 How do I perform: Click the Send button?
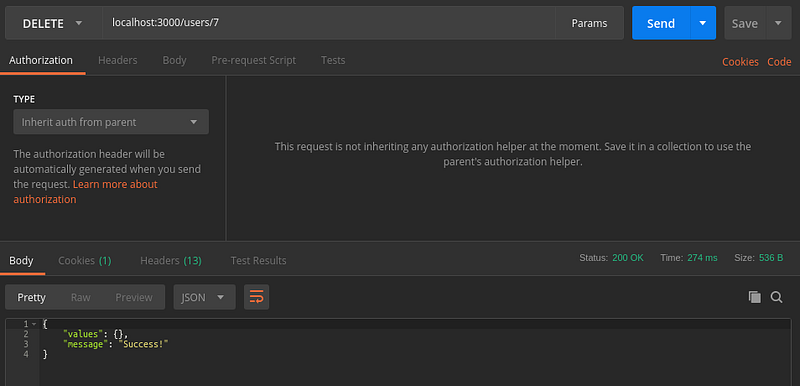coord(661,23)
